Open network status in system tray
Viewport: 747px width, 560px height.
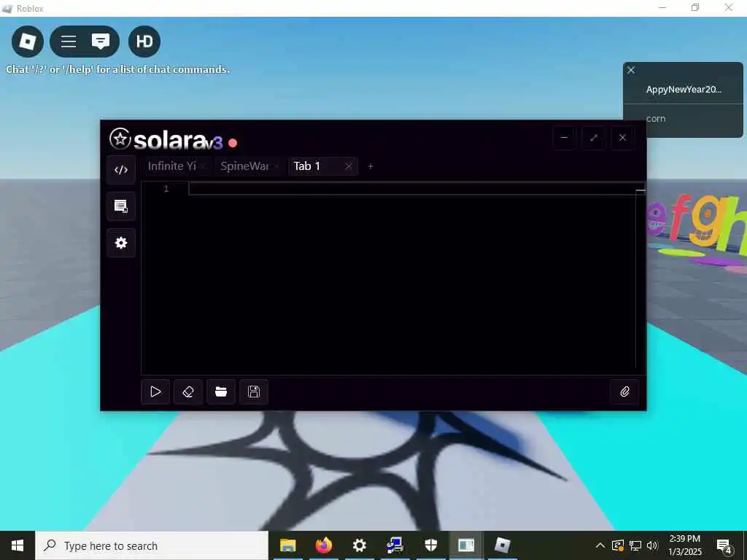point(635,545)
